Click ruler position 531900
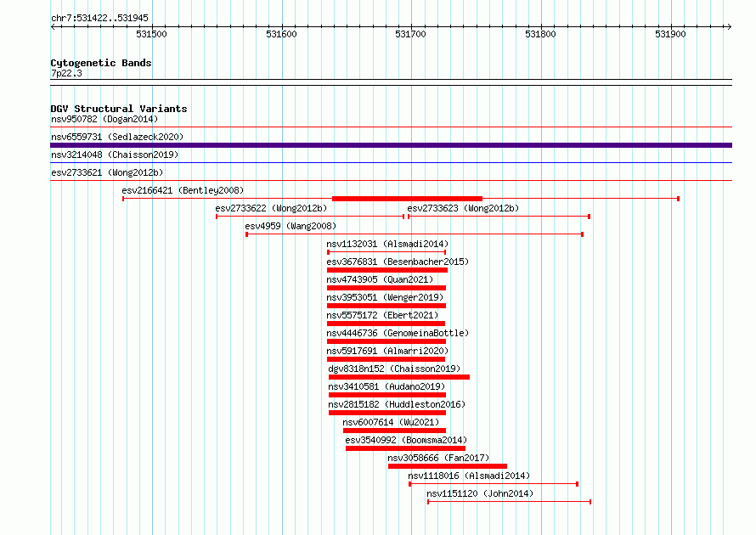756x535 pixels. pyautogui.click(x=670, y=34)
